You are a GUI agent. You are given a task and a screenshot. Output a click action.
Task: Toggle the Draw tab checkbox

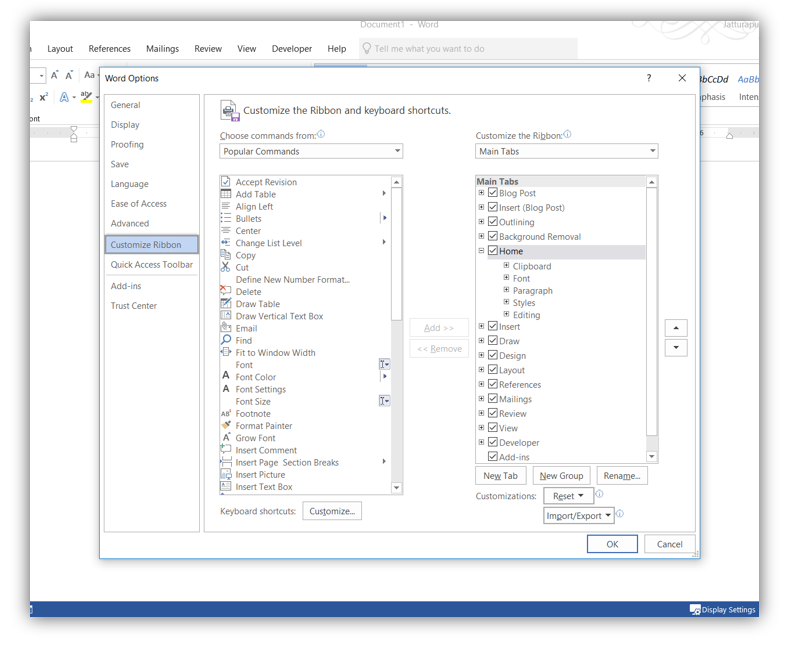493,341
